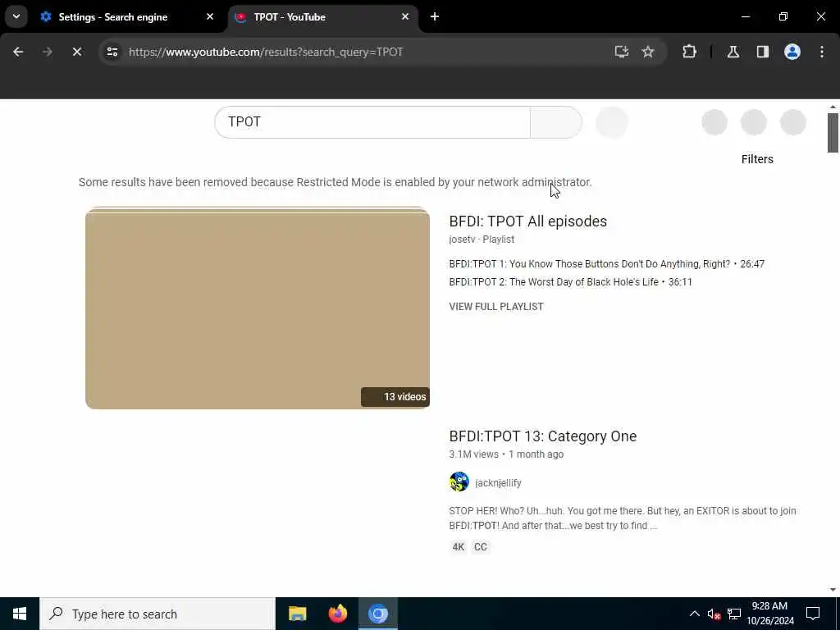
Task: Open network tray icon
Action: coord(734,614)
